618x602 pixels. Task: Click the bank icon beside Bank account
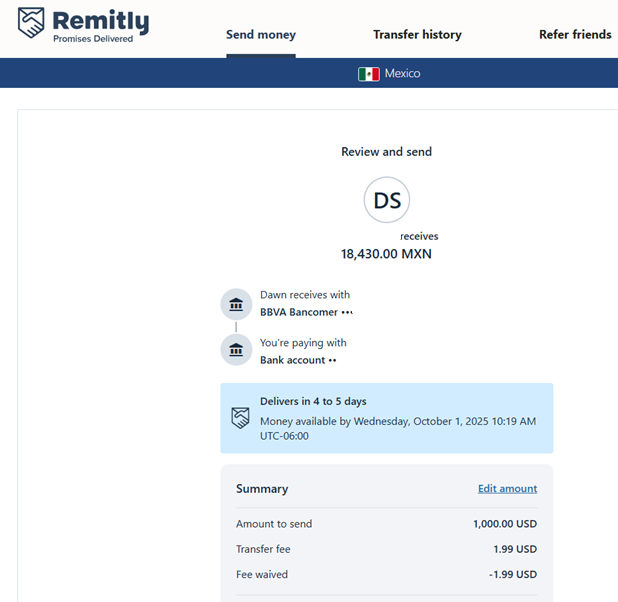236,351
